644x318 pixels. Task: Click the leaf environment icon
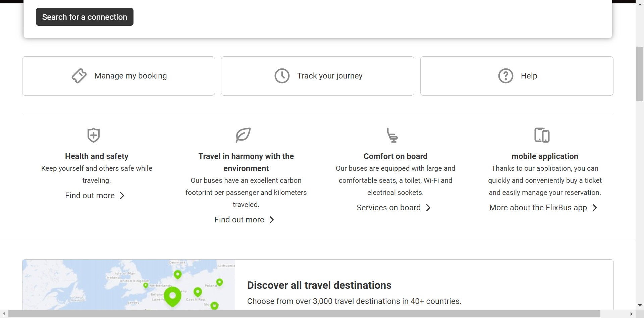tap(243, 135)
